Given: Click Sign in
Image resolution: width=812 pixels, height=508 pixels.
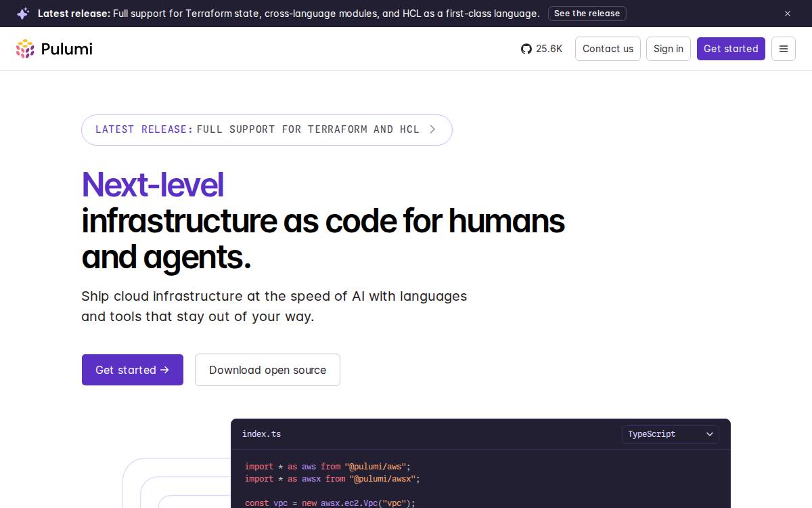Looking at the screenshot, I should (x=669, y=49).
